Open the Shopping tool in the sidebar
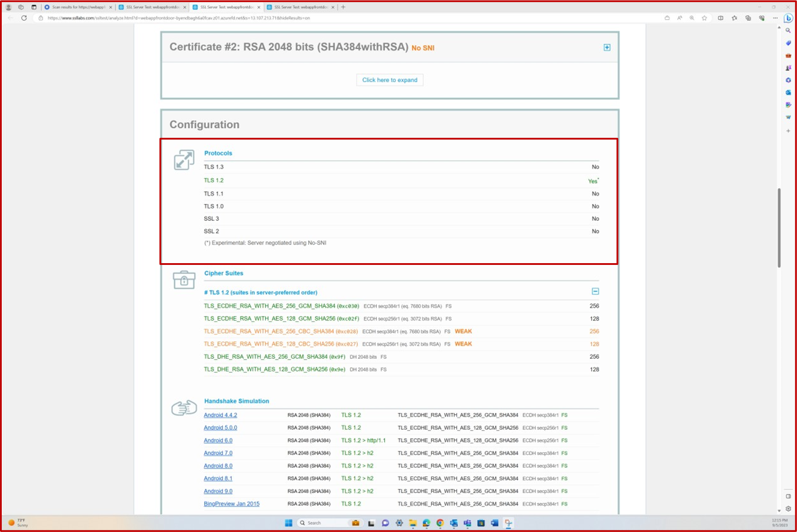The width and height of the screenshot is (797, 532). pyautogui.click(x=788, y=43)
